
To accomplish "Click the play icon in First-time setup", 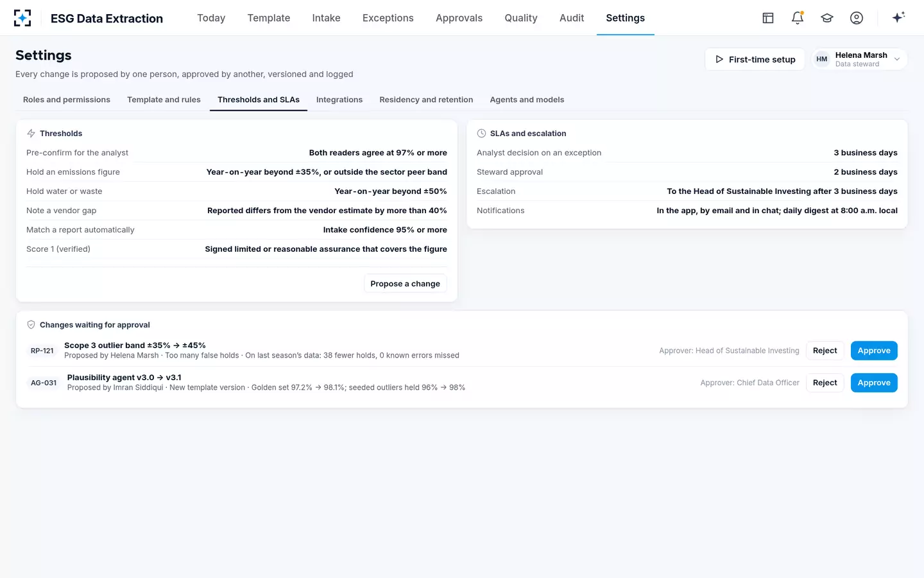I will click(x=719, y=59).
